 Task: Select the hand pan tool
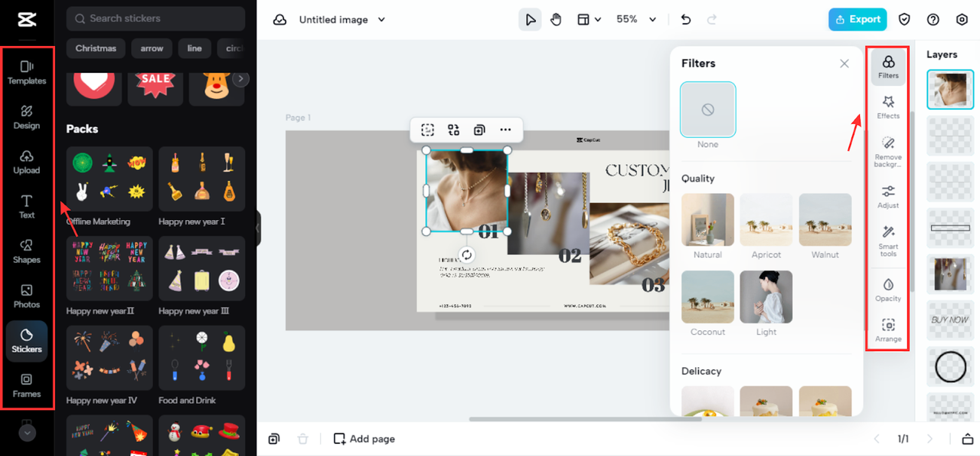point(556,19)
